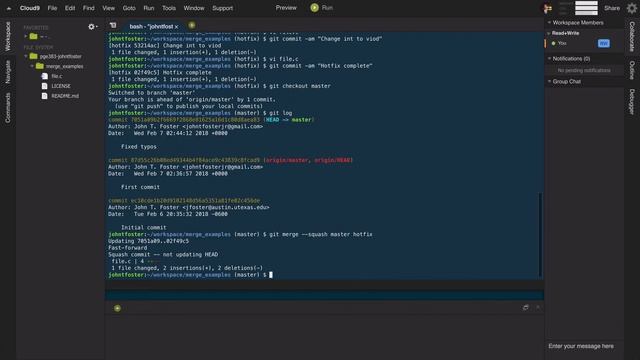Screen dimensions: 640x360
Task: Open file tree settings gear
Action: click(x=92, y=27)
